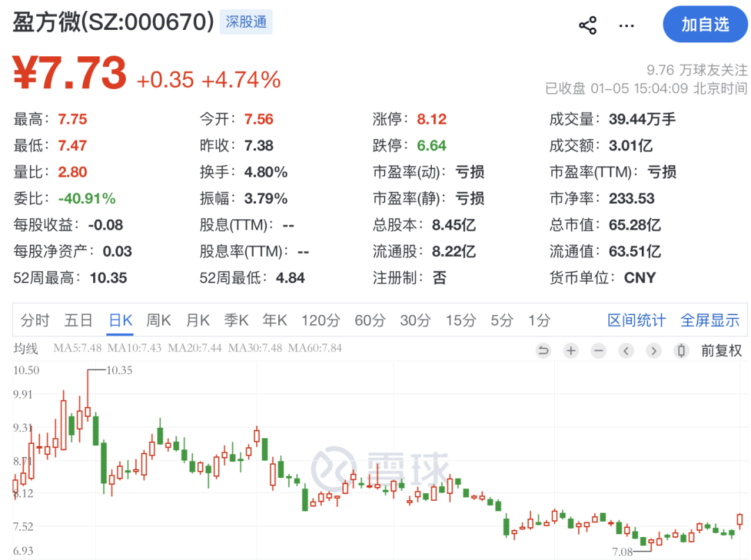Open 区间统计 interval statistics

click(x=636, y=320)
